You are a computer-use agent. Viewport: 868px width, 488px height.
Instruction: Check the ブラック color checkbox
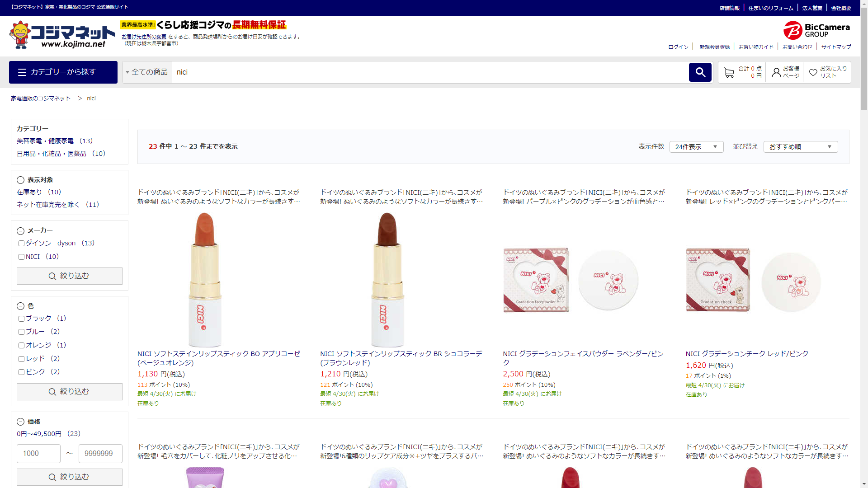point(21,319)
